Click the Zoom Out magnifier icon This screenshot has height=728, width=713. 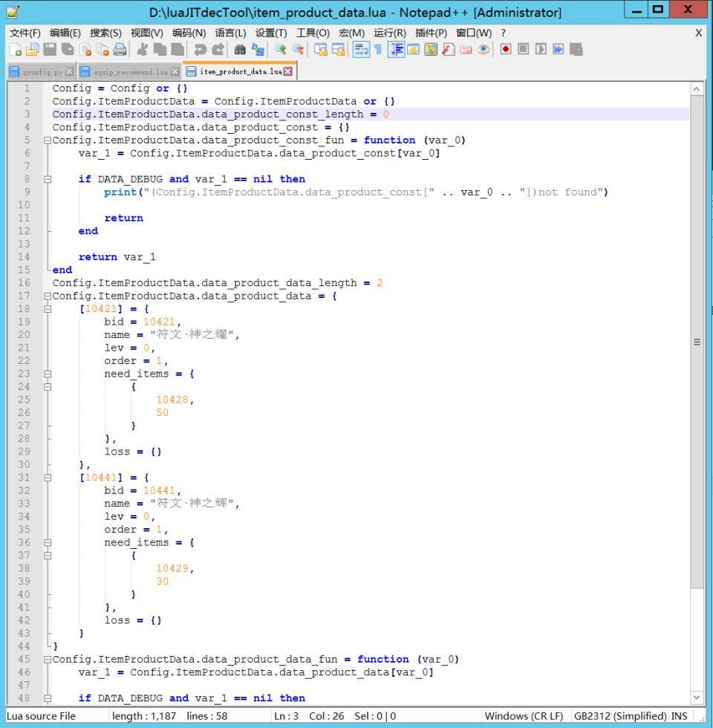tap(298, 50)
